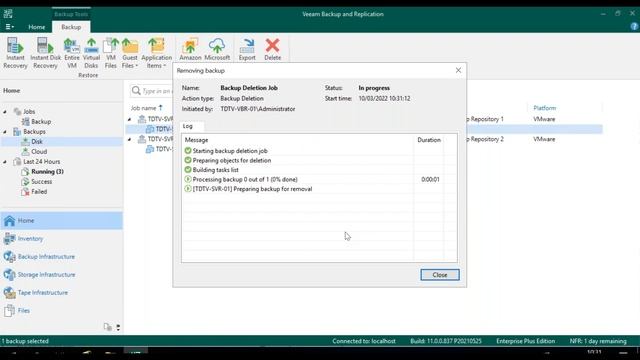This screenshot has height=360, width=640.
Task: Click the Instant Recovery ribbon icon
Action: click(15, 53)
